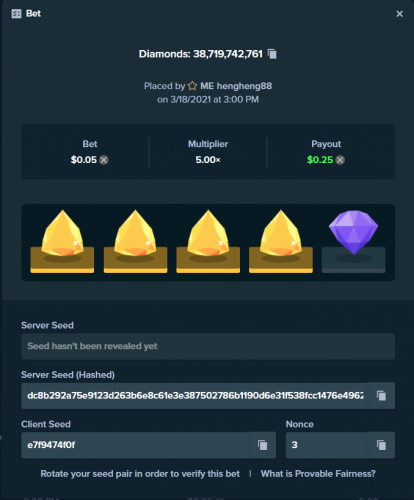Click currency icon next to $0.25 payout
414x500 pixels.
[340, 160]
